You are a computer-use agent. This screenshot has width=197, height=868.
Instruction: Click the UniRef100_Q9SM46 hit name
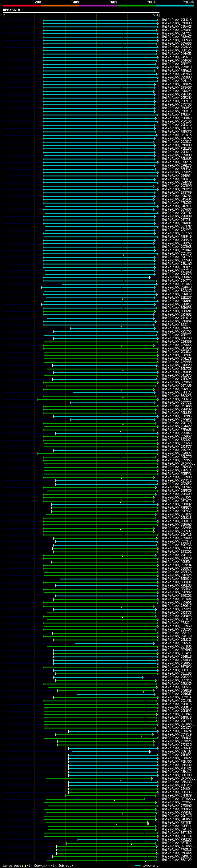177,433
